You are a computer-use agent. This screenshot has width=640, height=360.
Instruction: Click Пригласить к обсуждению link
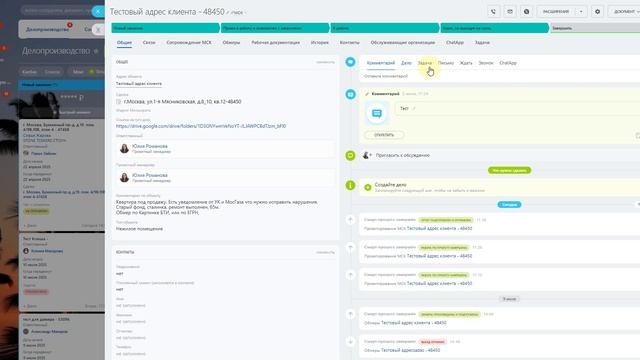(402, 155)
